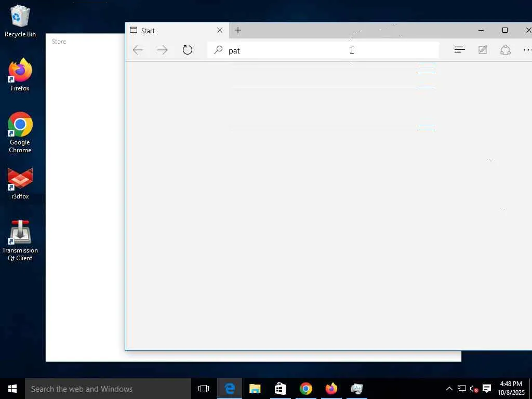Screen dimensions: 532x399
Task: Open a new tab with plus button
Action: point(238,30)
